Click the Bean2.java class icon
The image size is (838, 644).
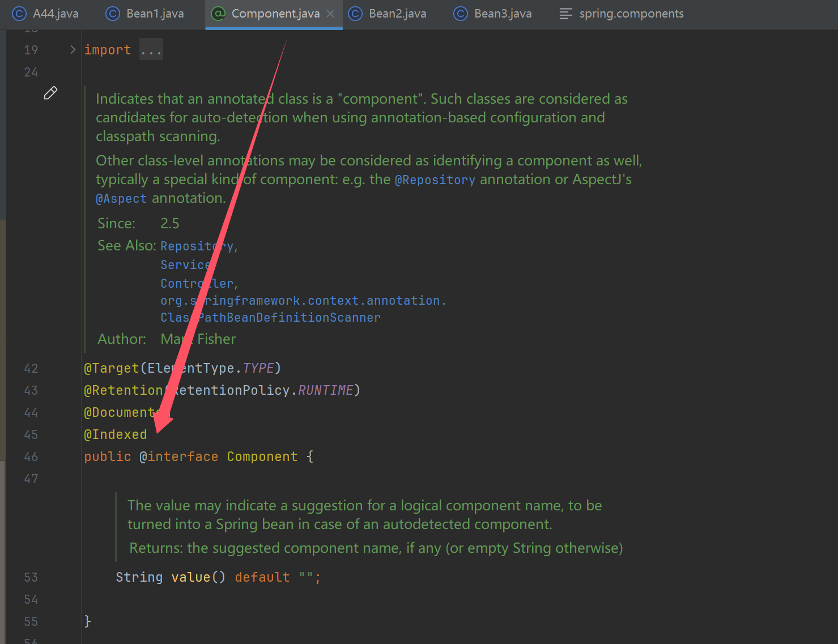(x=355, y=14)
